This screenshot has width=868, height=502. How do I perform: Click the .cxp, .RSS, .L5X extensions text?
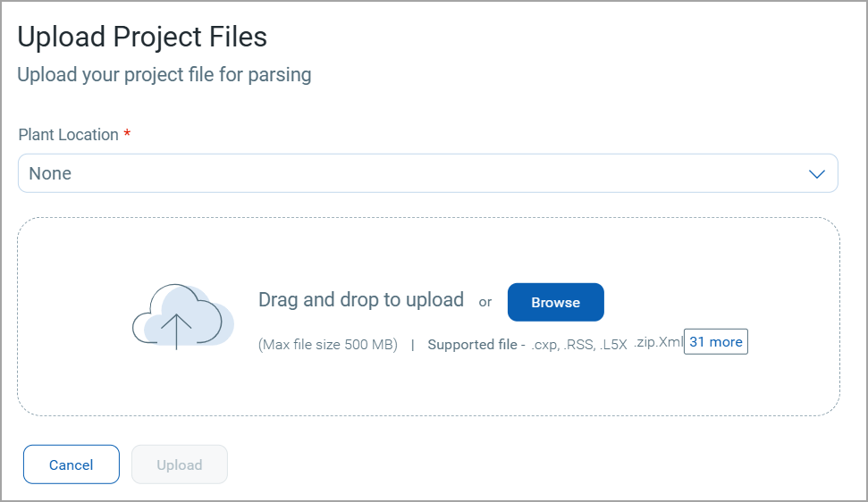coord(579,345)
